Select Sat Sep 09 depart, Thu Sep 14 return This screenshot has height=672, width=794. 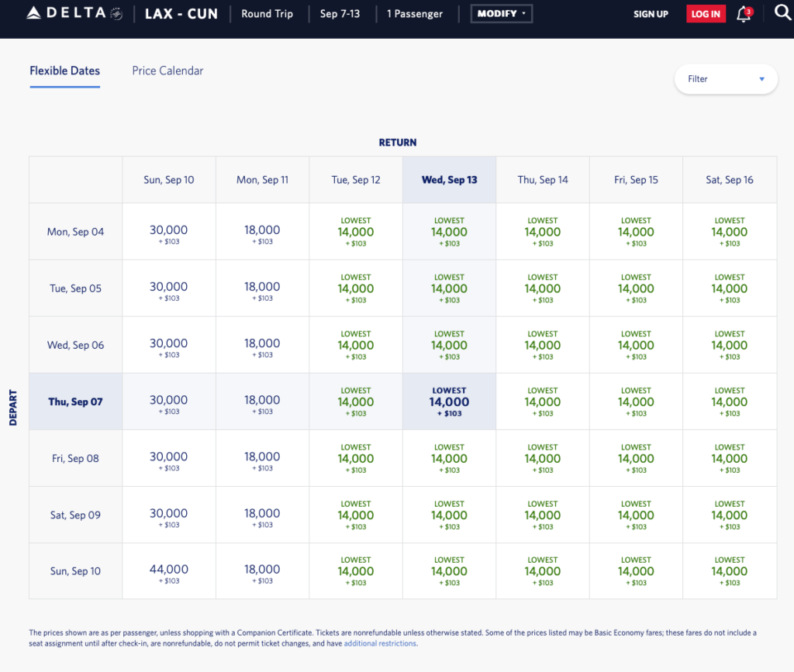tap(542, 515)
